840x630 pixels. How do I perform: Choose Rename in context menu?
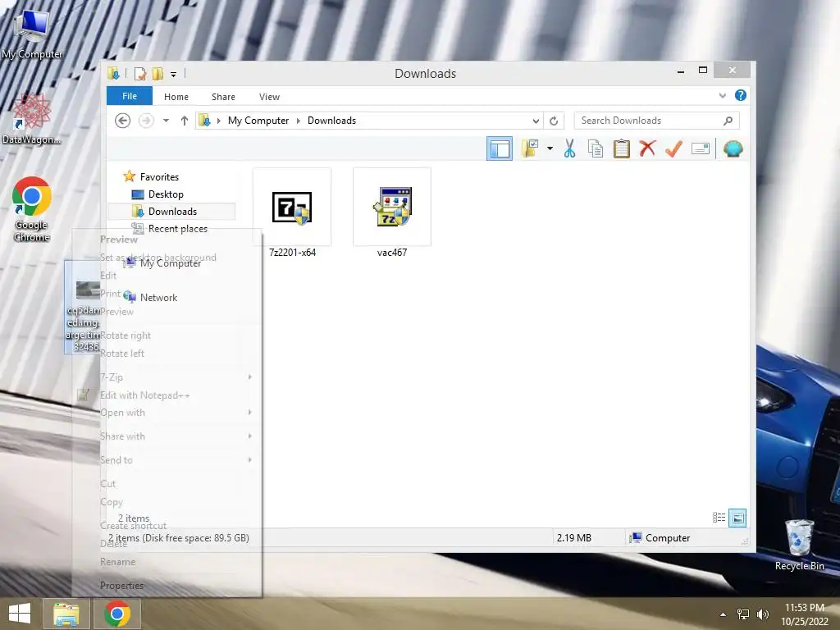pyautogui.click(x=167, y=562)
